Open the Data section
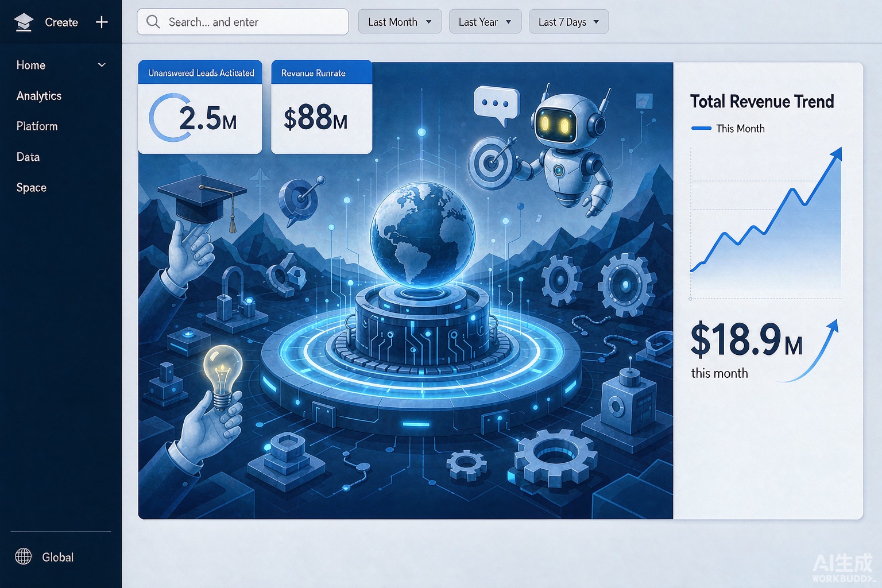The image size is (882, 588). tap(28, 157)
